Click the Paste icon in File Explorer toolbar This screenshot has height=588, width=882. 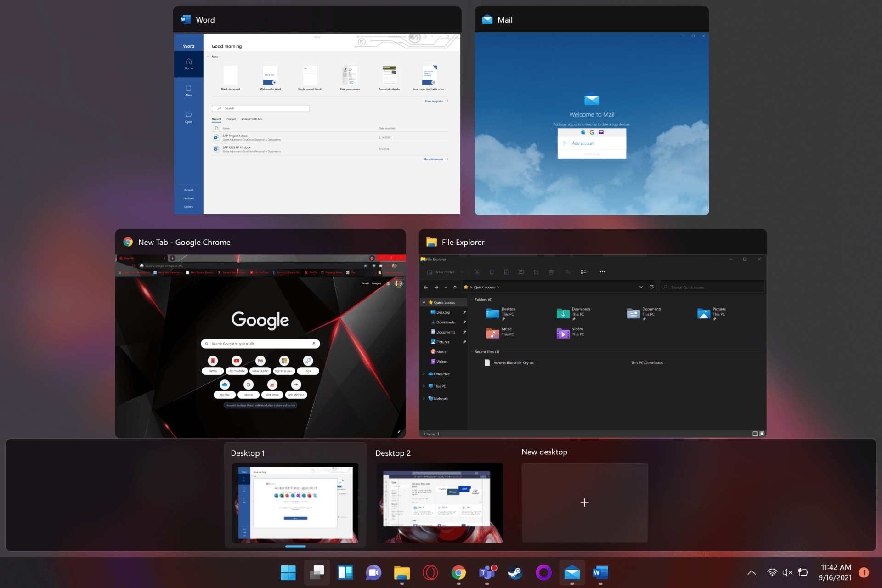point(506,272)
